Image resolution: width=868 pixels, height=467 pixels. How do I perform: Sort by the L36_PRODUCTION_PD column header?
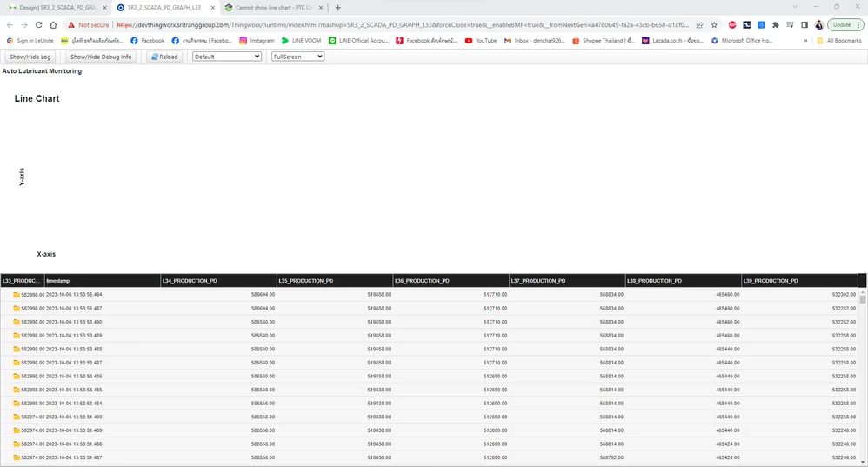click(x=451, y=281)
